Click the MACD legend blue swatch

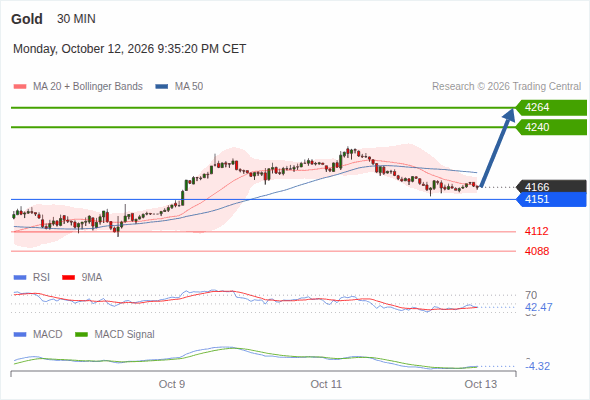(x=20, y=335)
